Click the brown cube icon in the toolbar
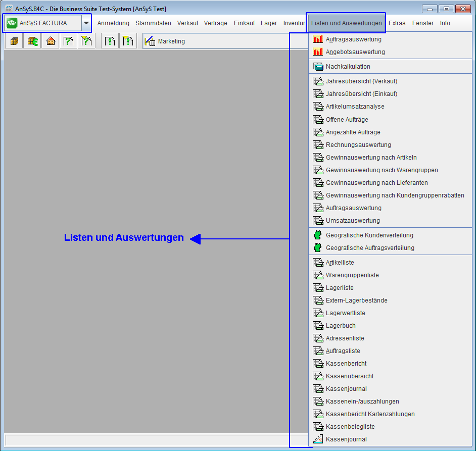This screenshot has width=476, height=451. click(14, 41)
